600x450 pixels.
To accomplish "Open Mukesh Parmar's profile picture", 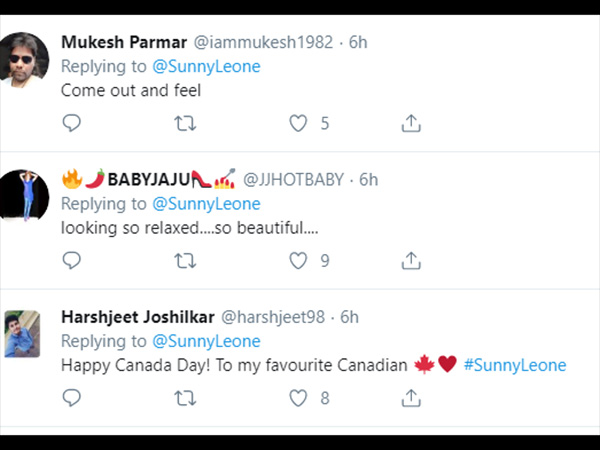I will 24,60.
